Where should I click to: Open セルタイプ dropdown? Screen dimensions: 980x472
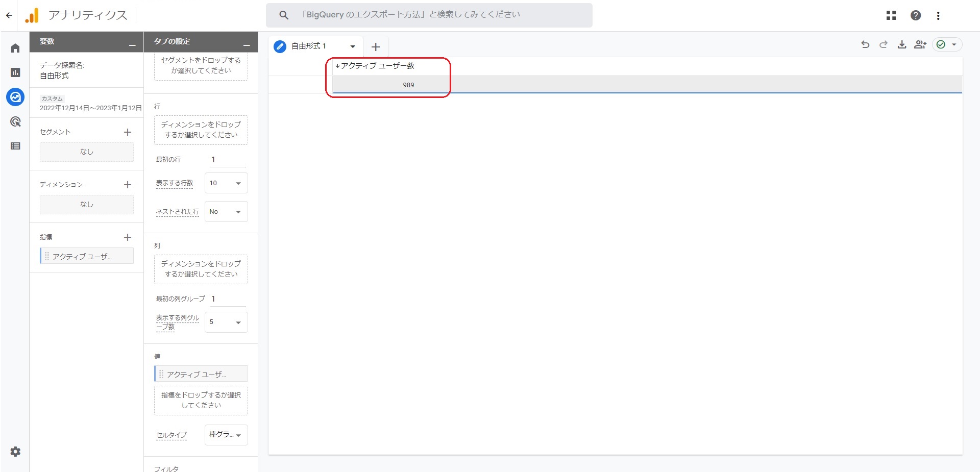(x=226, y=435)
